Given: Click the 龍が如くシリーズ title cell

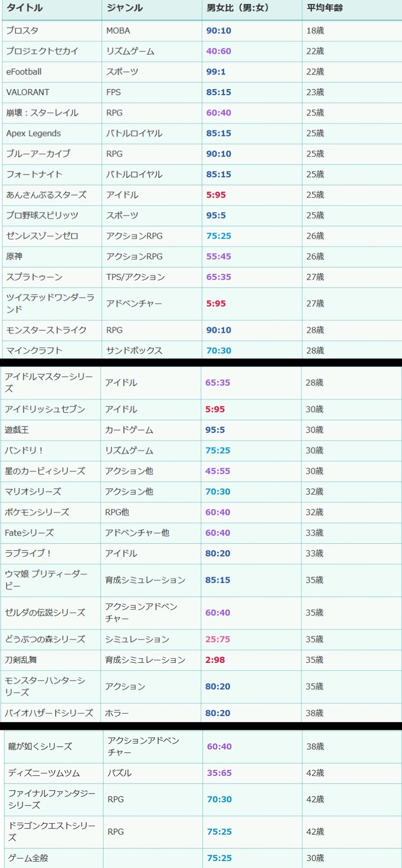Looking at the screenshot, I should (x=54, y=747).
